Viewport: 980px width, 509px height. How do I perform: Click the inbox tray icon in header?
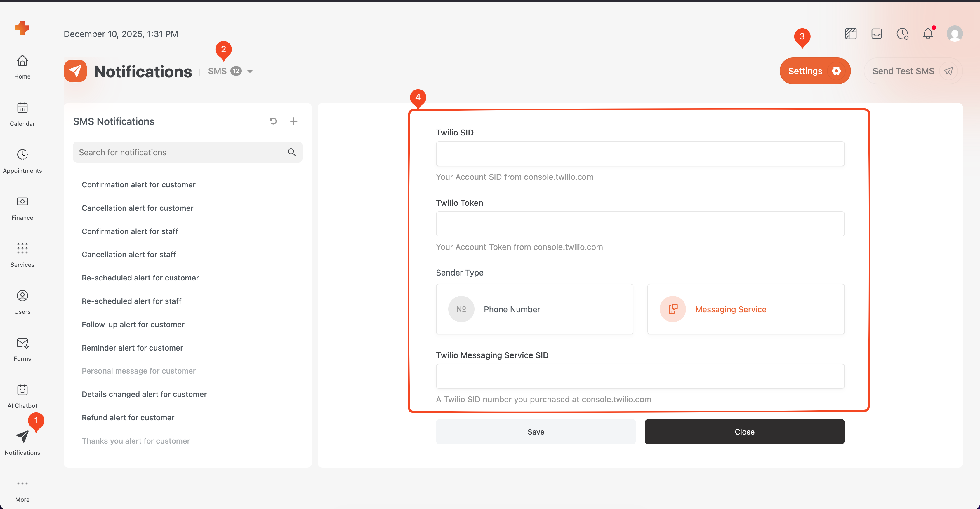click(877, 34)
